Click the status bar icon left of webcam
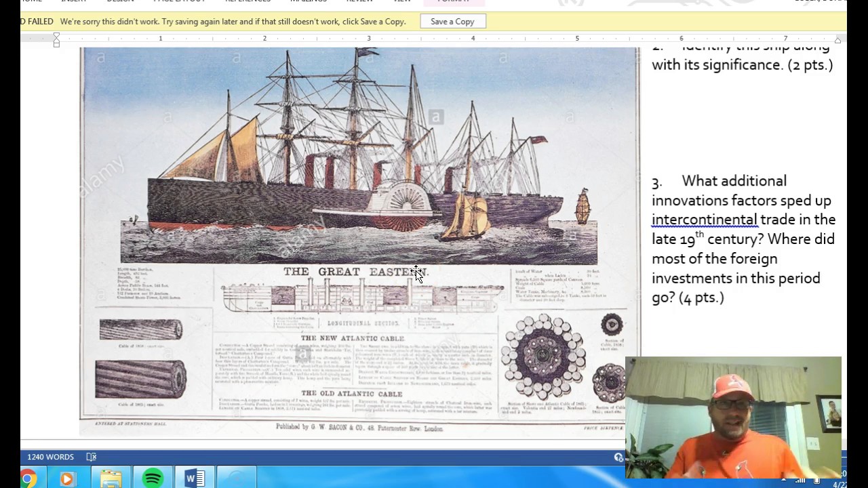 (x=618, y=457)
